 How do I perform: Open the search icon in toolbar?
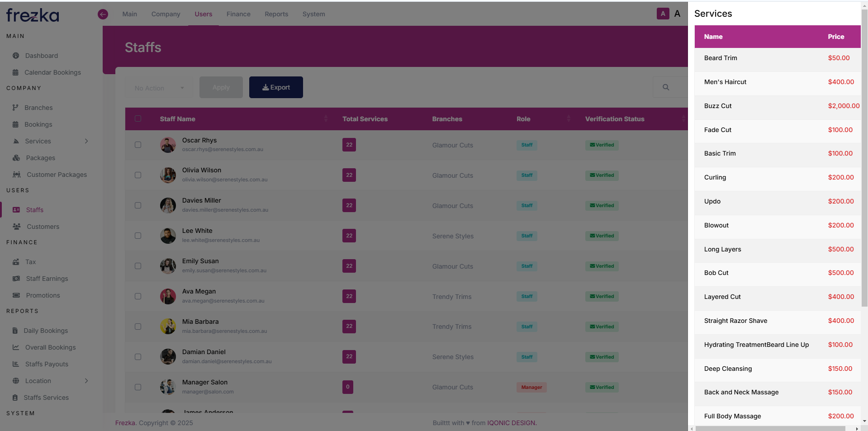coord(665,87)
